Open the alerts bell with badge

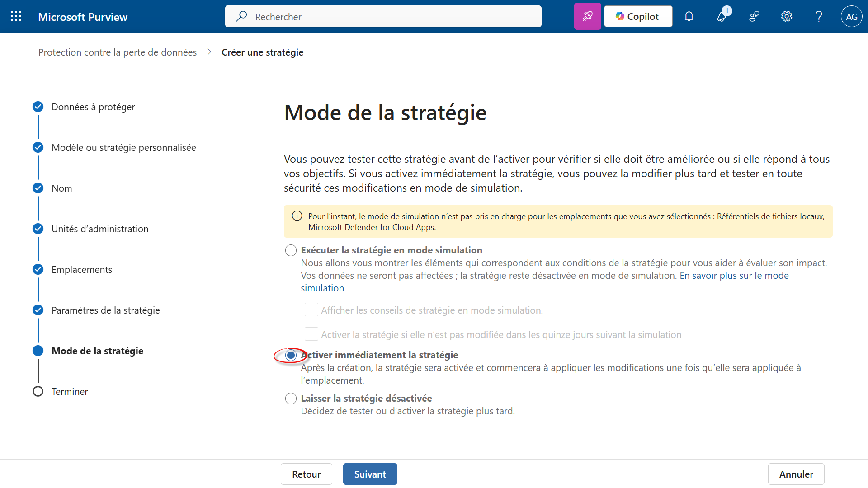click(722, 17)
